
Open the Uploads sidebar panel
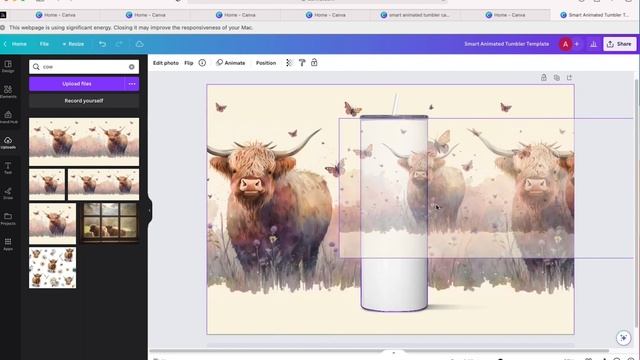click(x=8, y=142)
